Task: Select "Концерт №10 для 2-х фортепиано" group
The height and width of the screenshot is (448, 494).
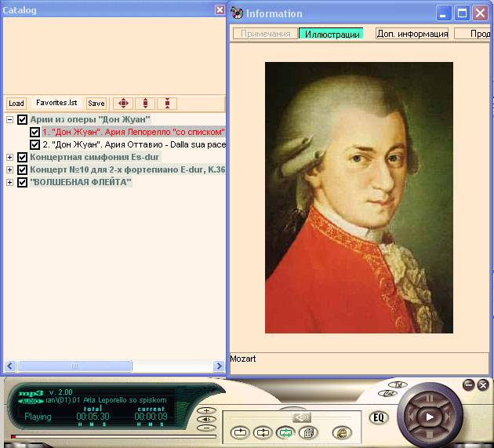Action: (x=128, y=169)
